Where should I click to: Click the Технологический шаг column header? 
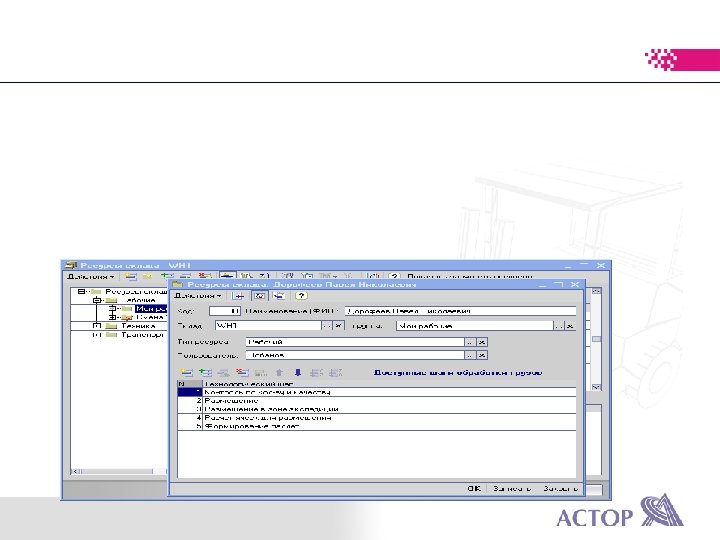click(x=389, y=384)
